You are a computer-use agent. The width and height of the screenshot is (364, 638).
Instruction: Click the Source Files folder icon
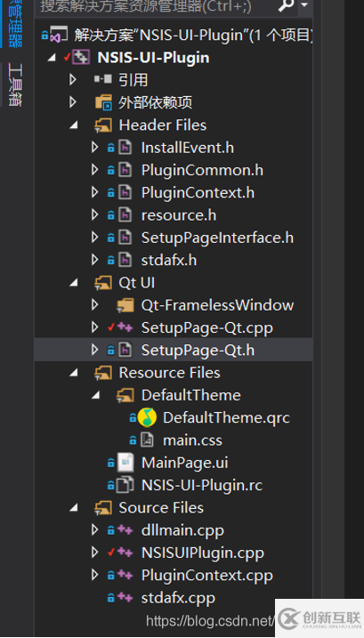click(x=103, y=508)
